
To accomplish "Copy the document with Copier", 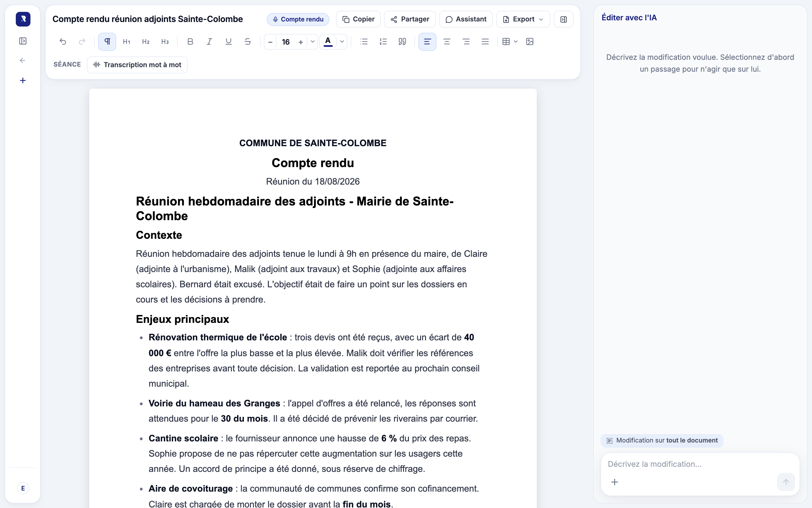I will 358,19.
